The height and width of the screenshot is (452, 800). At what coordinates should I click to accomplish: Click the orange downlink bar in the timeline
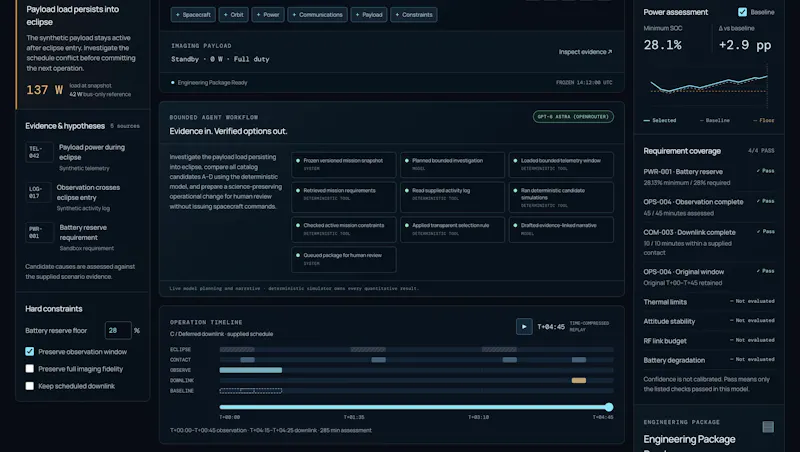pyautogui.click(x=579, y=381)
